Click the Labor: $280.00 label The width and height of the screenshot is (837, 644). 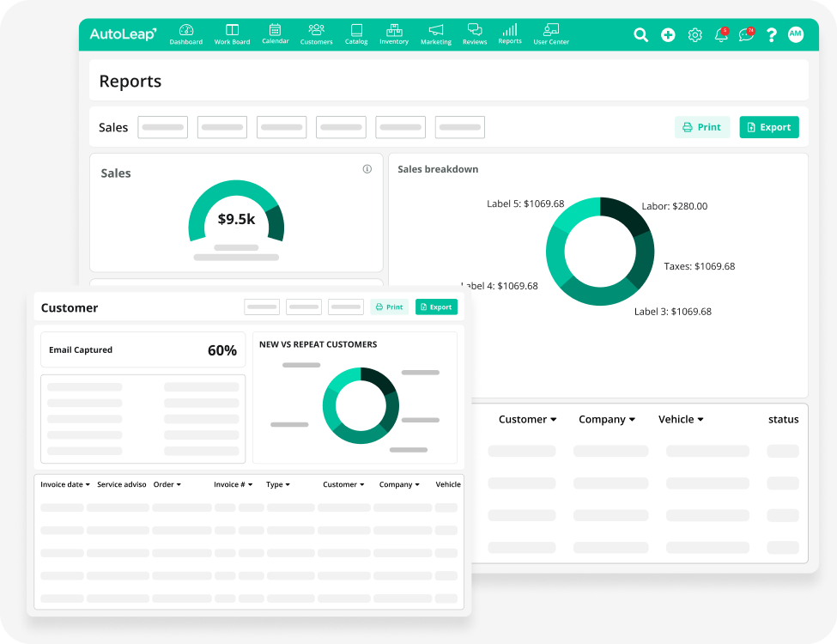tap(674, 206)
